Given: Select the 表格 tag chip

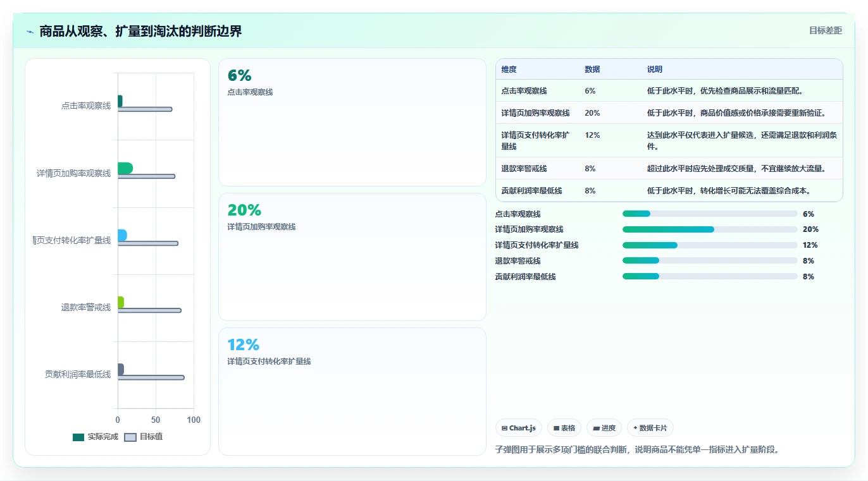Looking at the screenshot, I should (564, 428).
